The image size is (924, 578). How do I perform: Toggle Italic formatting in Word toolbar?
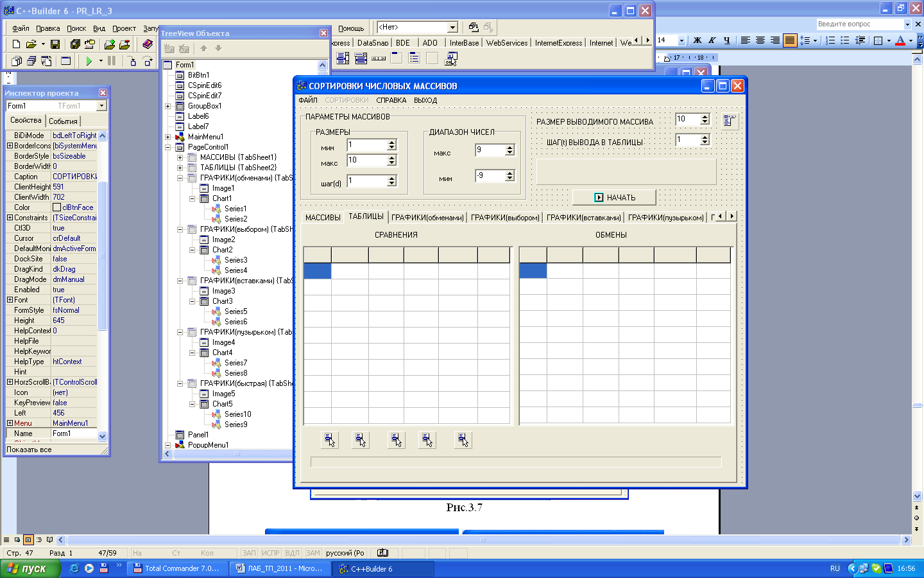pyautogui.click(x=712, y=40)
